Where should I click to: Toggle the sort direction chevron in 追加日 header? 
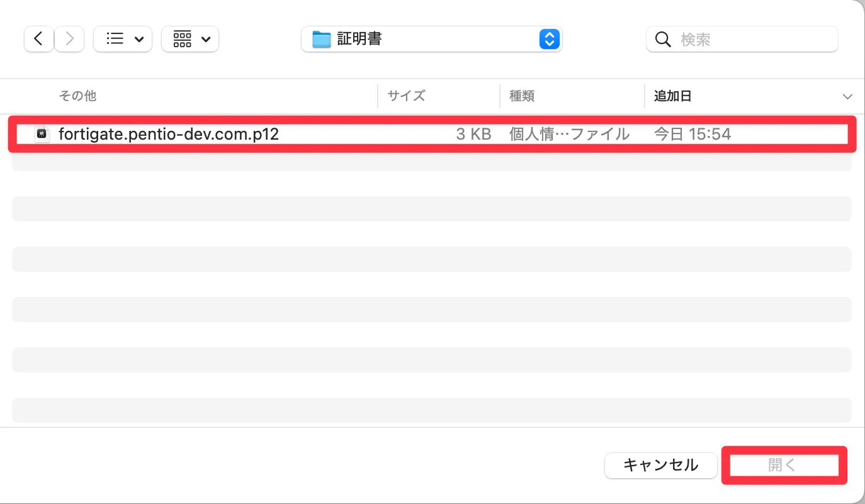point(847,97)
